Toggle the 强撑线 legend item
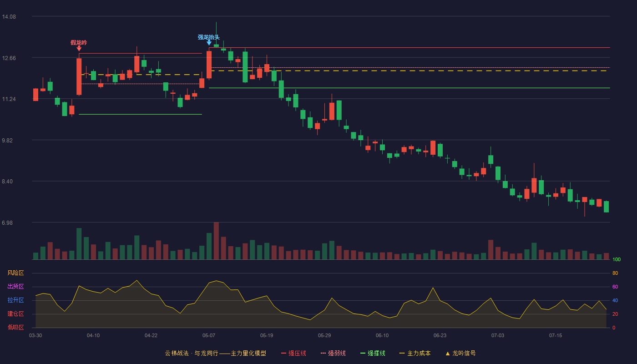The width and height of the screenshot is (637, 364). click(x=373, y=353)
